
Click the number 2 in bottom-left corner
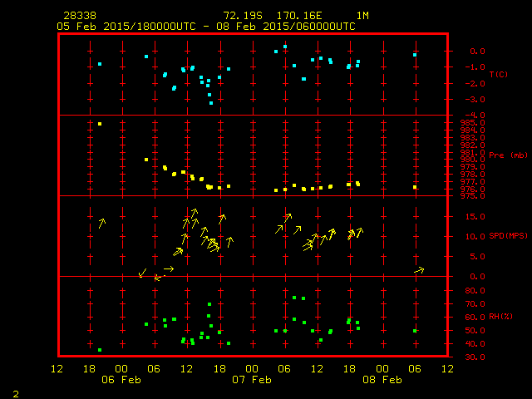[x=16, y=392]
